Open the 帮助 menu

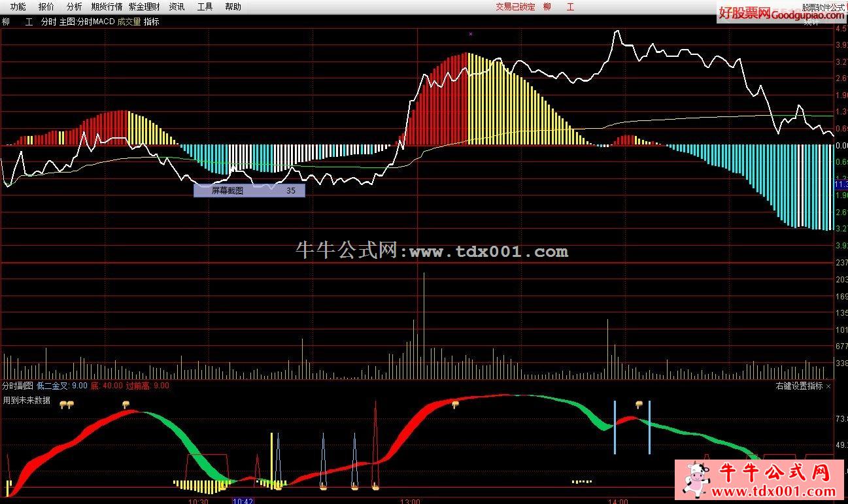click(233, 7)
